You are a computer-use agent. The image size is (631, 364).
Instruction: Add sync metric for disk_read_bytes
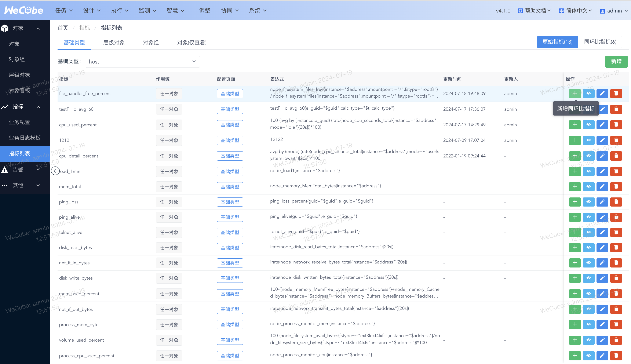[575, 248]
